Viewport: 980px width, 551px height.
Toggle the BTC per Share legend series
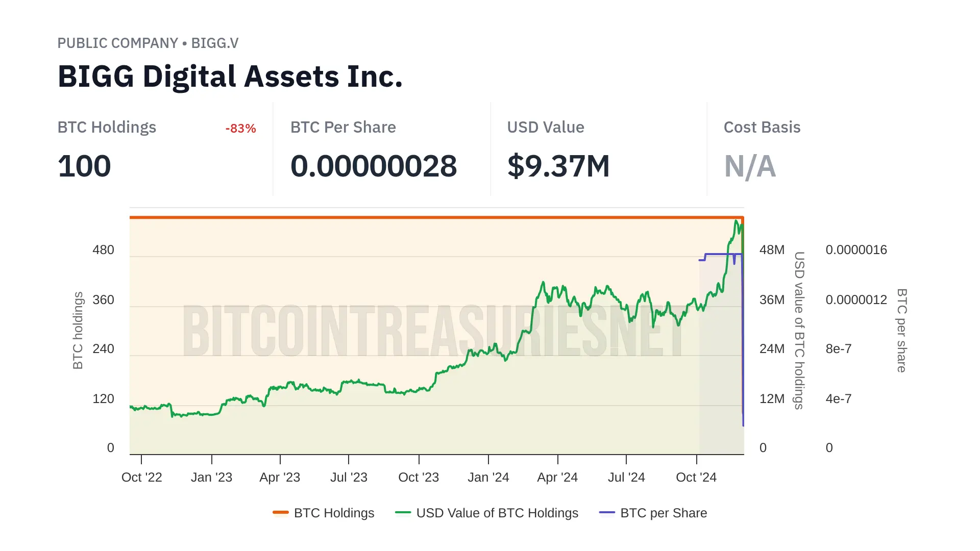663,513
